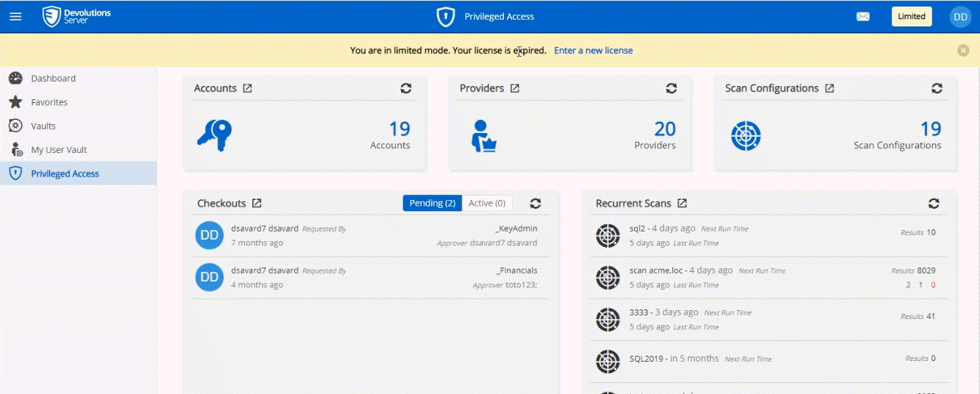The image size is (980, 394).
Task: Refresh the Checkouts list
Action: (x=536, y=204)
